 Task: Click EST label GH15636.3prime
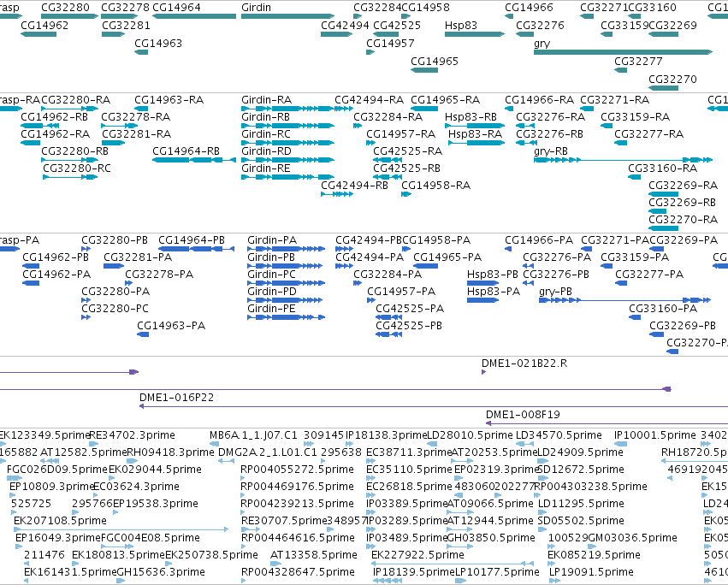click(x=161, y=572)
